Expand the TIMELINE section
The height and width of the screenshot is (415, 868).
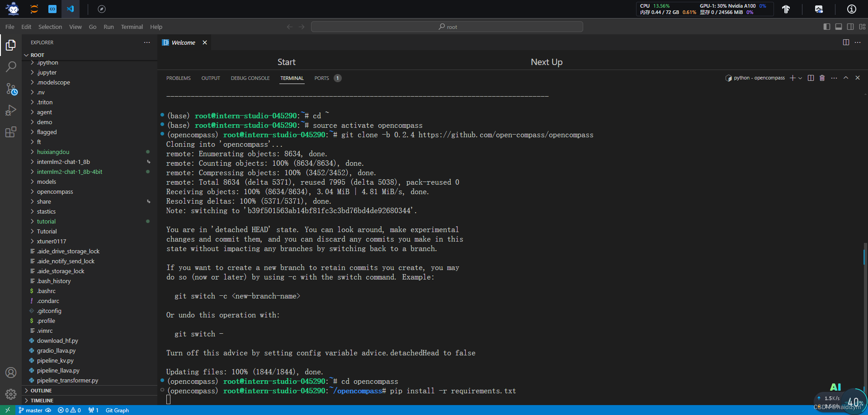90,401
